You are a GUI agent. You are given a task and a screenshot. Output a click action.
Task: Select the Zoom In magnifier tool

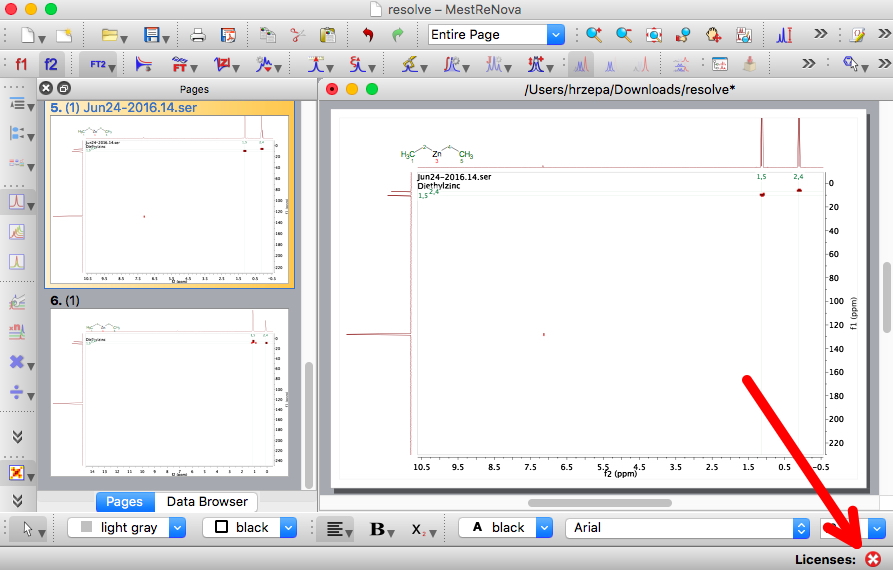click(x=594, y=35)
